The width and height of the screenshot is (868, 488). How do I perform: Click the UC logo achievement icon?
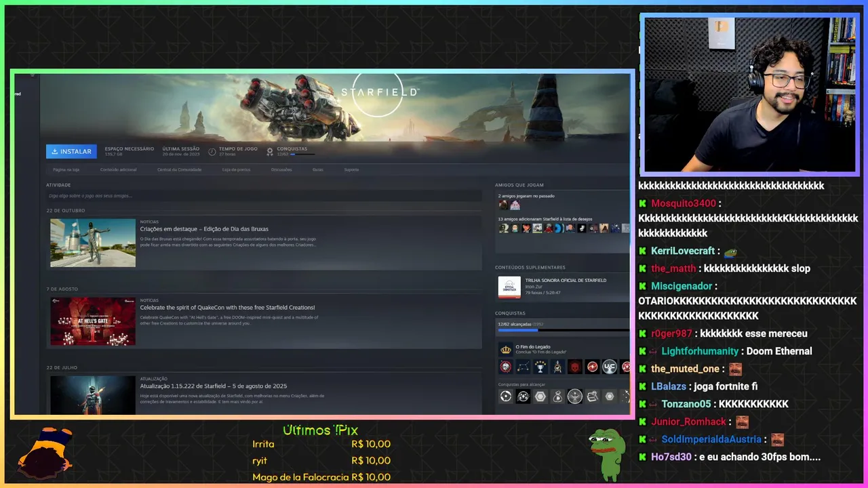pos(610,367)
